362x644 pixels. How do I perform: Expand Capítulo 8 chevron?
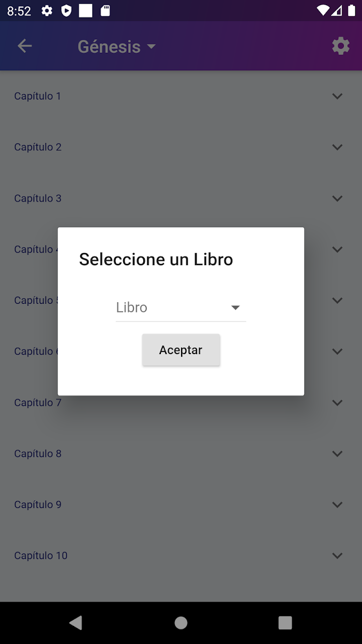click(337, 453)
